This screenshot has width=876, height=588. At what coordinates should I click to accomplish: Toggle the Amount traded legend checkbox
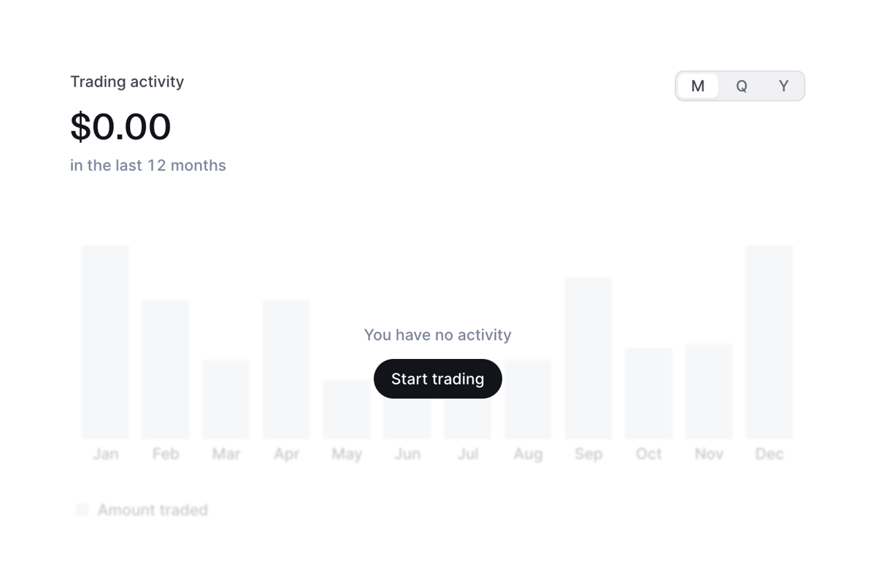(x=82, y=509)
